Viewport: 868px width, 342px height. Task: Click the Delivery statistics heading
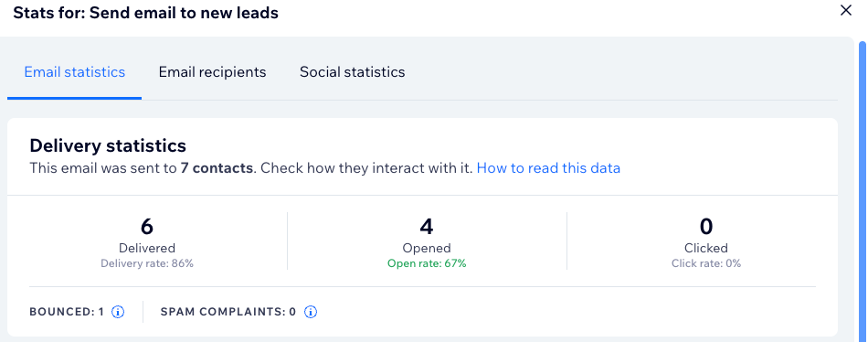(x=108, y=145)
